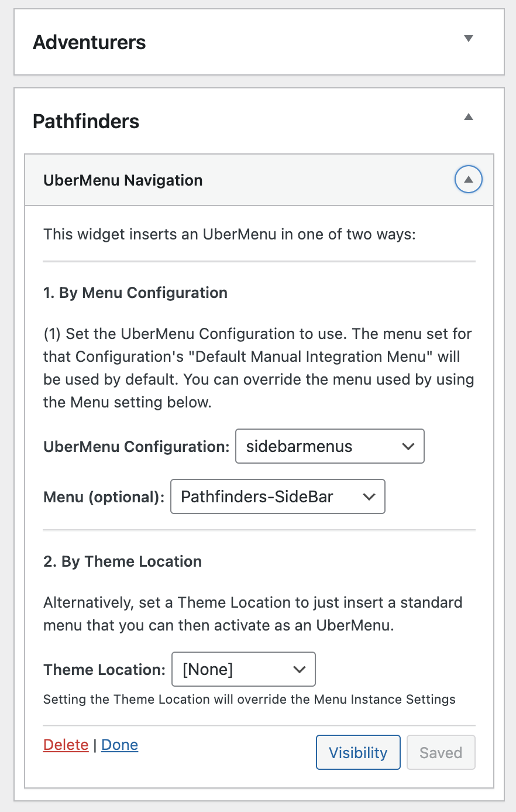Click the UberMenu Navigation widget title
Image resolution: width=516 pixels, height=812 pixels.
[x=123, y=180]
